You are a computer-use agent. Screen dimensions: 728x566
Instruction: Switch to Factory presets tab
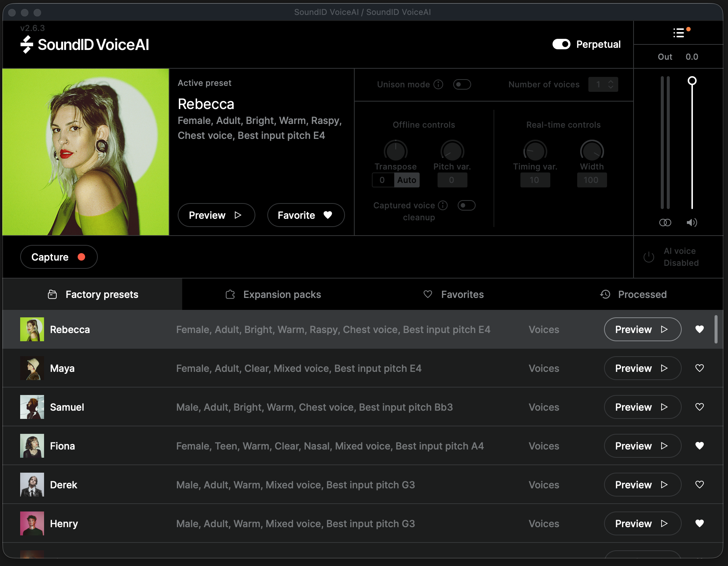point(93,294)
